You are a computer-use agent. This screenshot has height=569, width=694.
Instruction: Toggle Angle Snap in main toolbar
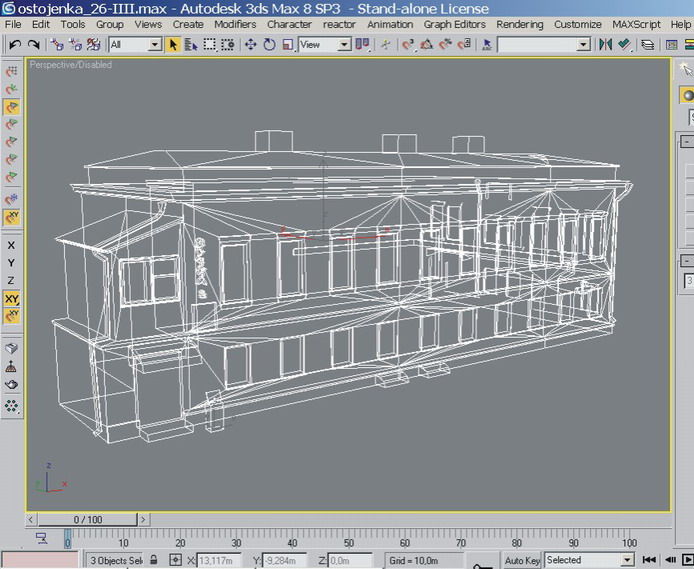426,45
